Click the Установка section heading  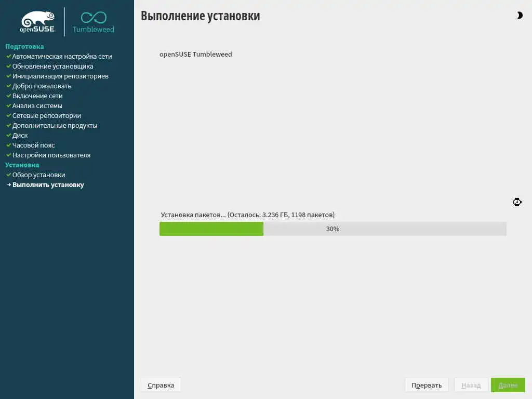tap(22, 165)
